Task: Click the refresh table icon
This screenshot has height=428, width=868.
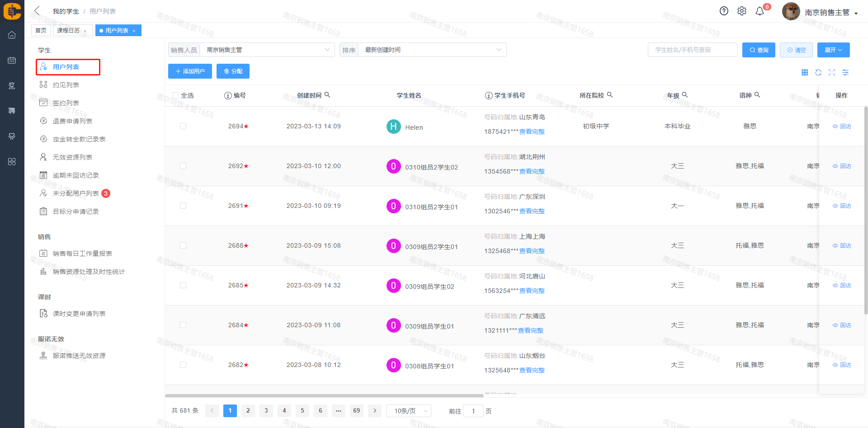Action: [x=818, y=72]
